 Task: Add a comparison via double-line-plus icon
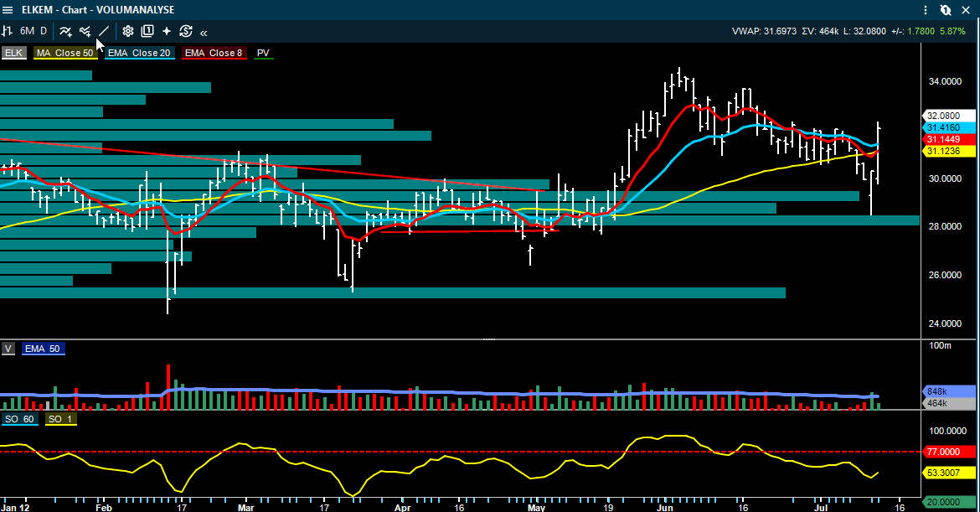pyautogui.click(x=85, y=31)
